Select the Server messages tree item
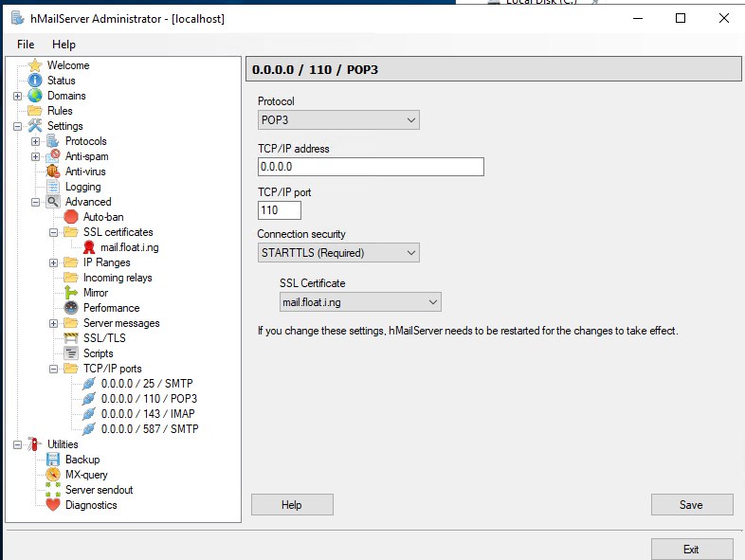The height and width of the screenshot is (560, 745). (121, 323)
